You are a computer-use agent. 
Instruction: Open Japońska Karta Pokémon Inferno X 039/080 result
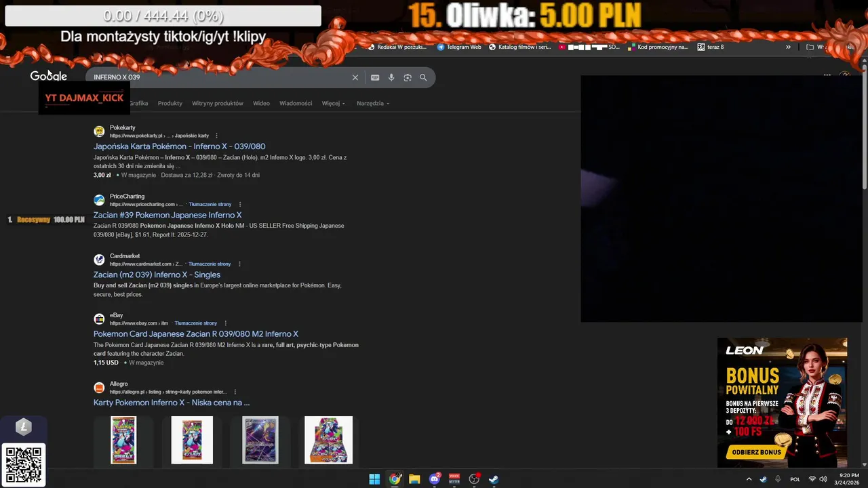179,146
